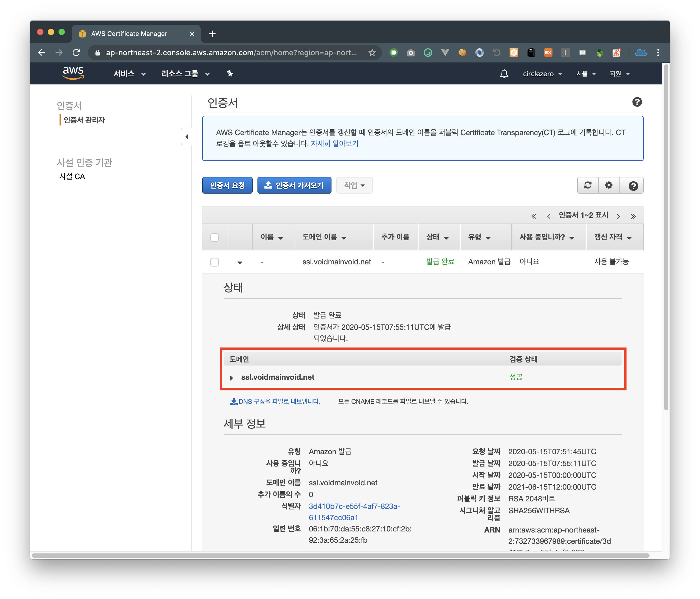Click the help question mark beside the 인증서 title

point(637,102)
